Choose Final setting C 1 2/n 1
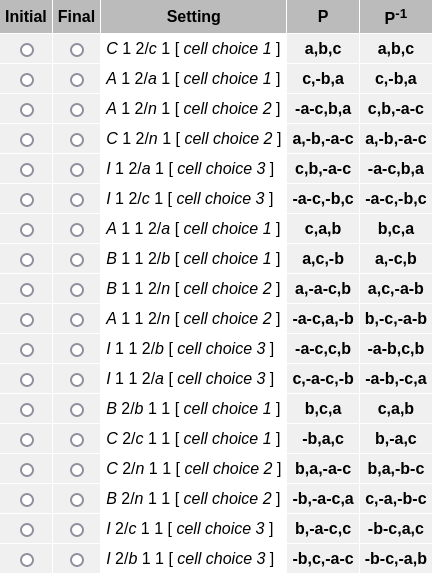This screenshot has width=432, height=573. coord(77,140)
